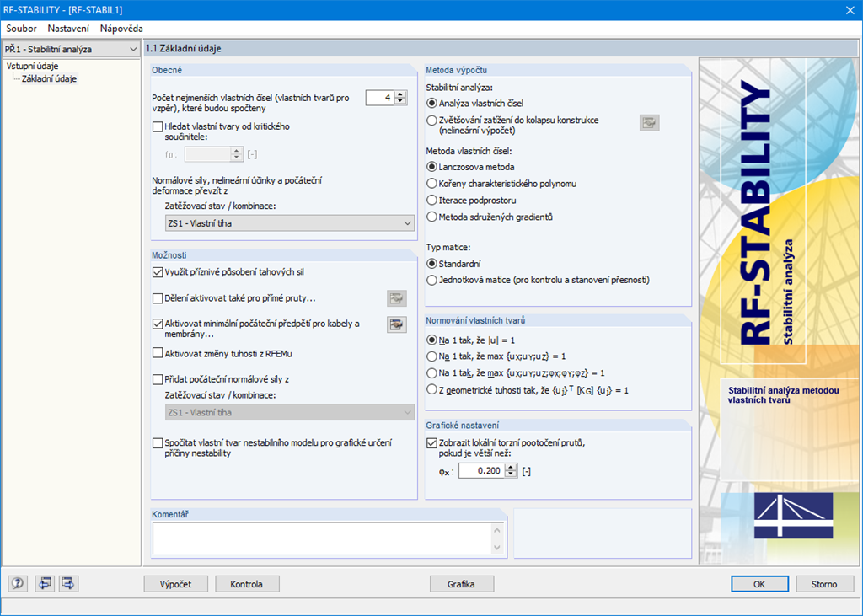The height and width of the screenshot is (616, 863).
Task: Select 'Analýza vlastních čísel' radio option
Action: (x=432, y=104)
